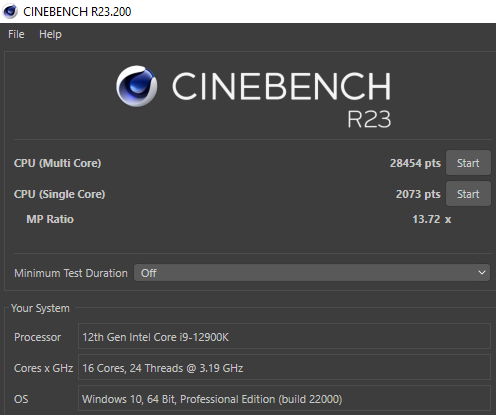Click the MP Ratio label

(50, 219)
